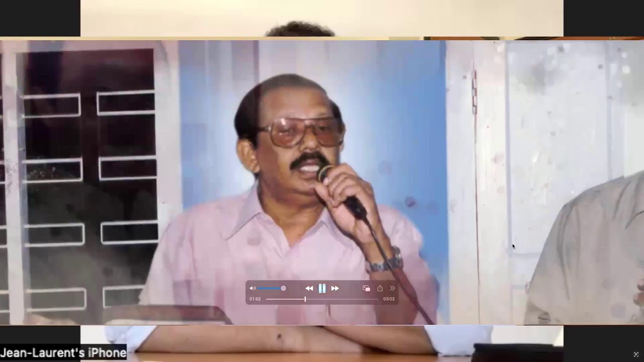Click the elapsed time 01:02
This screenshot has height=362, width=644.
pyautogui.click(x=255, y=299)
